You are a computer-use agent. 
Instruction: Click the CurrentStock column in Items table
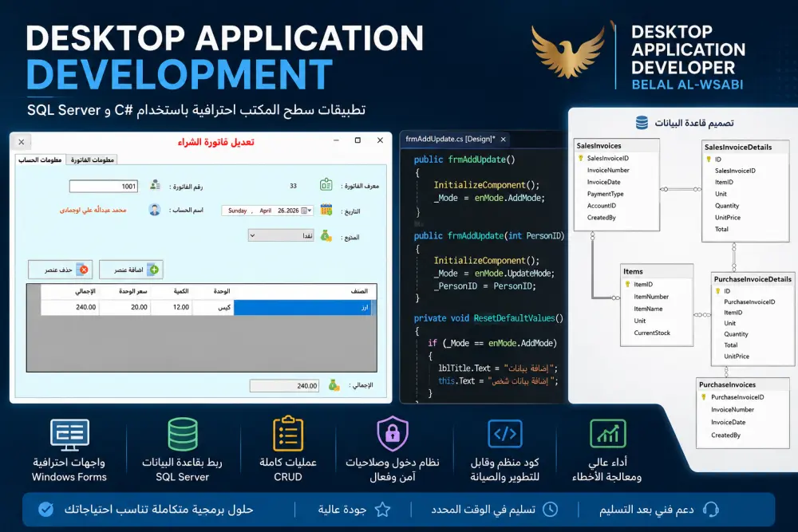[652, 333]
